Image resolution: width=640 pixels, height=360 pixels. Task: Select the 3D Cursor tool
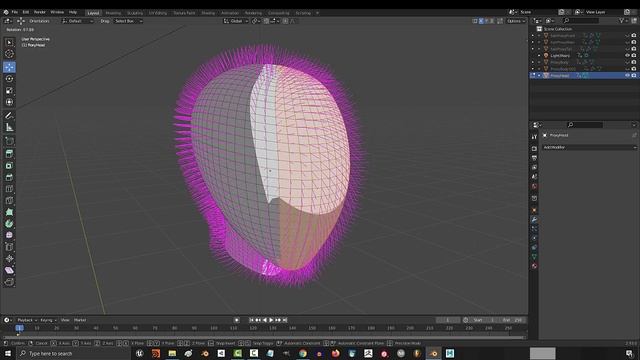coord(9,54)
